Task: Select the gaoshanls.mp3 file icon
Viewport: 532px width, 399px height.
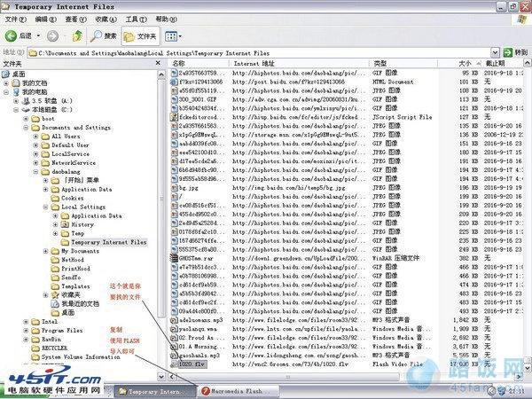Action: tap(174, 356)
